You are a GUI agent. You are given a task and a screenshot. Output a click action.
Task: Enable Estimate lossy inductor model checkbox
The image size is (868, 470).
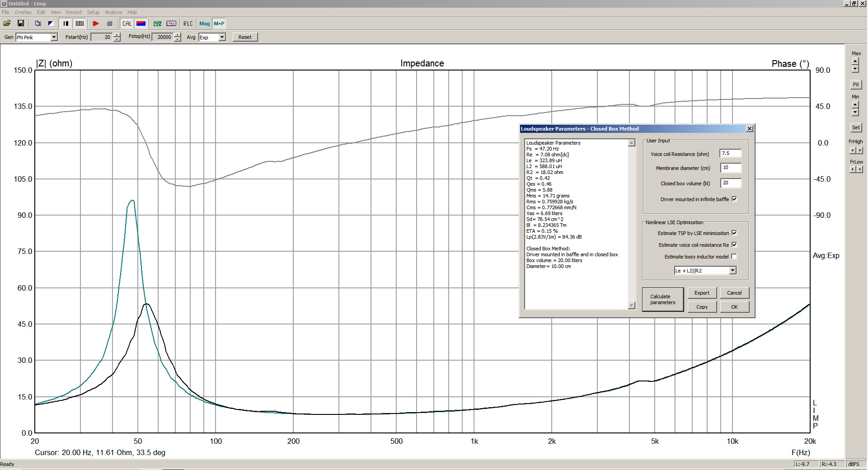point(734,257)
